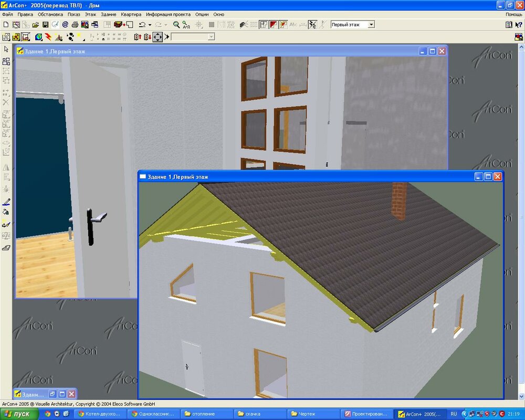Click the Windows пуск start button
Screen dimensions: 525x420
click(x=19, y=414)
